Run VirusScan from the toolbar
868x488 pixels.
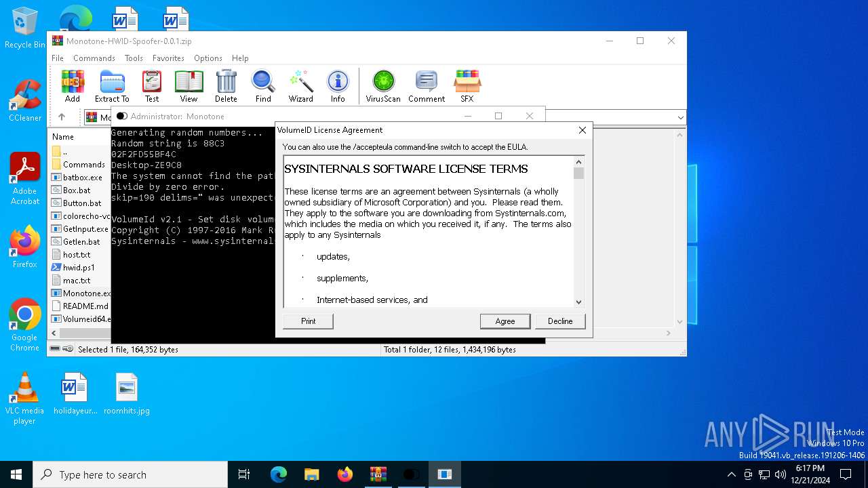coord(383,86)
